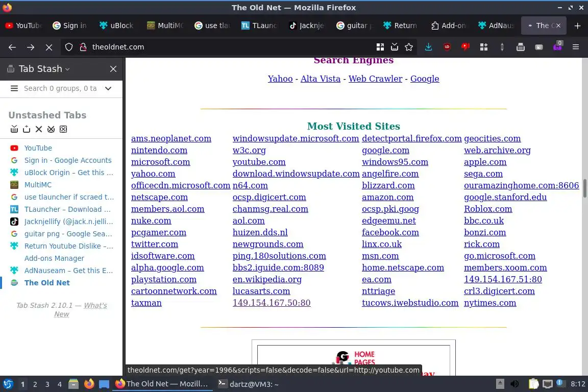Switch to the Add-ons browser tab
This screenshot has height=392, width=588.
(448, 26)
